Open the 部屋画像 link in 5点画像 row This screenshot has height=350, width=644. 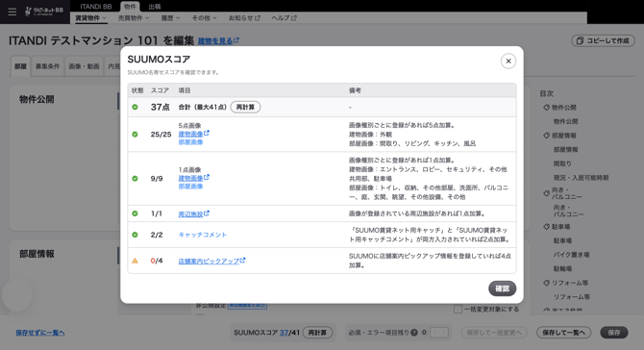coord(190,142)
